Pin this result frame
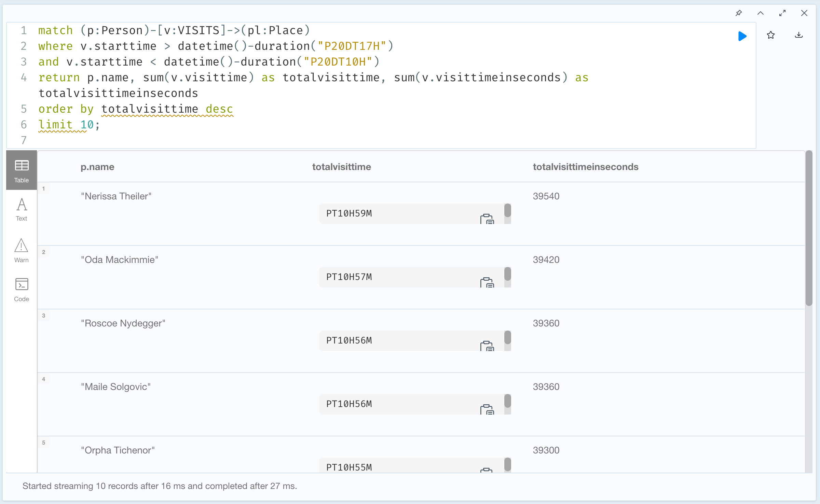Image resolution: width=820 pixels, height=504 pixels. 739,13
